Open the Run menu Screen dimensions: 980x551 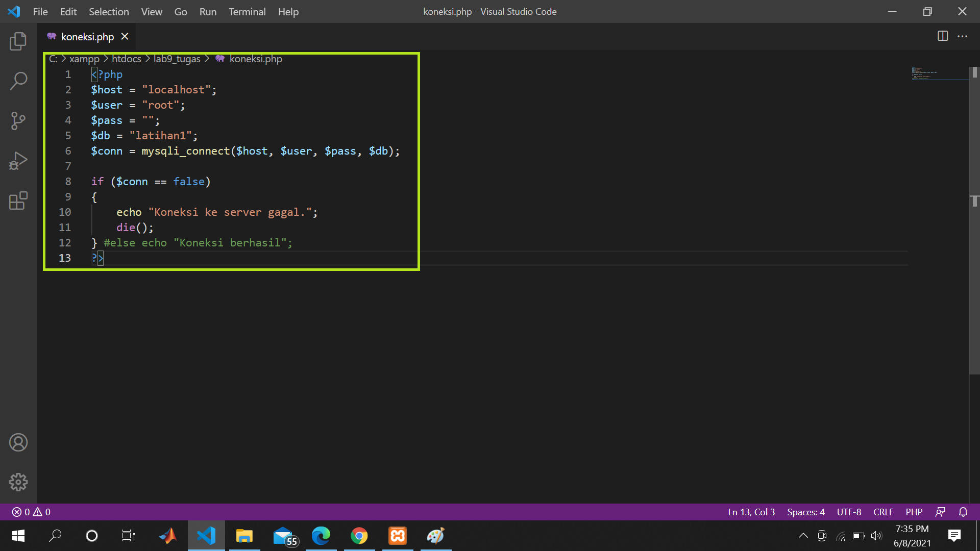tap(208, 11)
